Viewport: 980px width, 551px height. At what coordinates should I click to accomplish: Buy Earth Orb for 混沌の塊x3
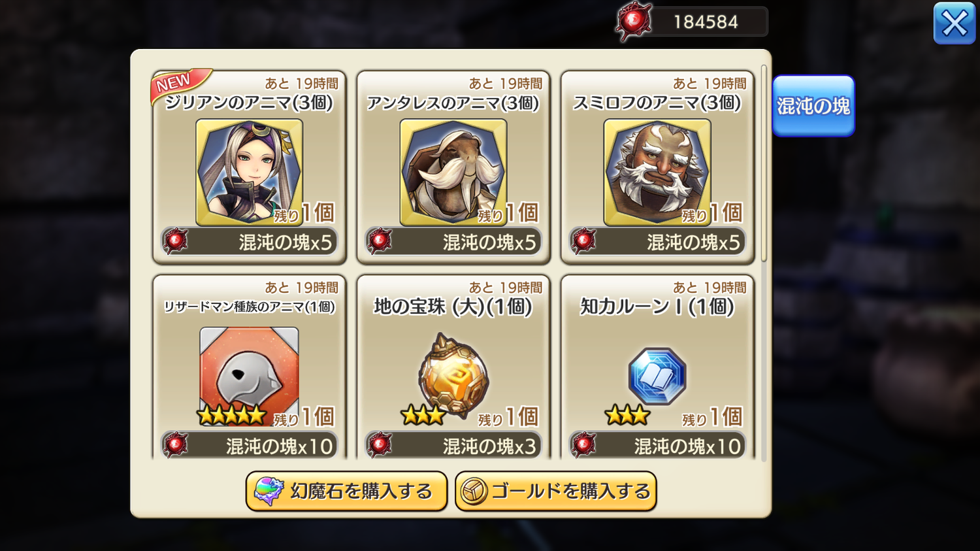(x=453, y=446)
